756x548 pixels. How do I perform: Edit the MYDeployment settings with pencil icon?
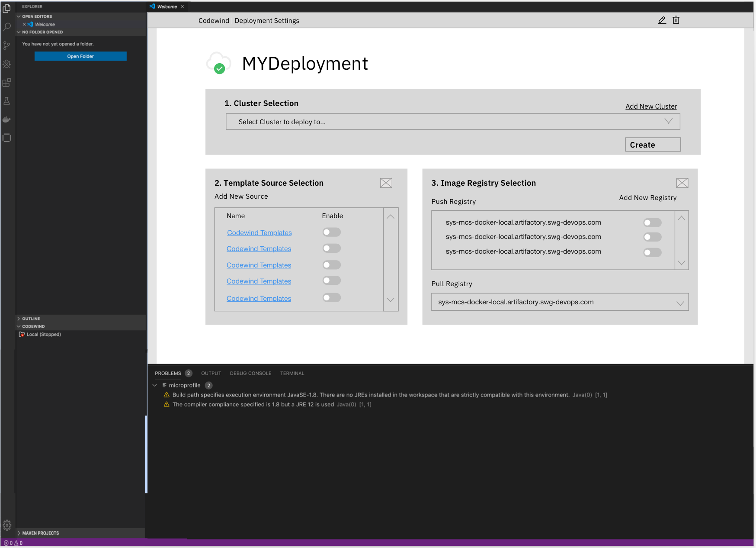(662, 20)
